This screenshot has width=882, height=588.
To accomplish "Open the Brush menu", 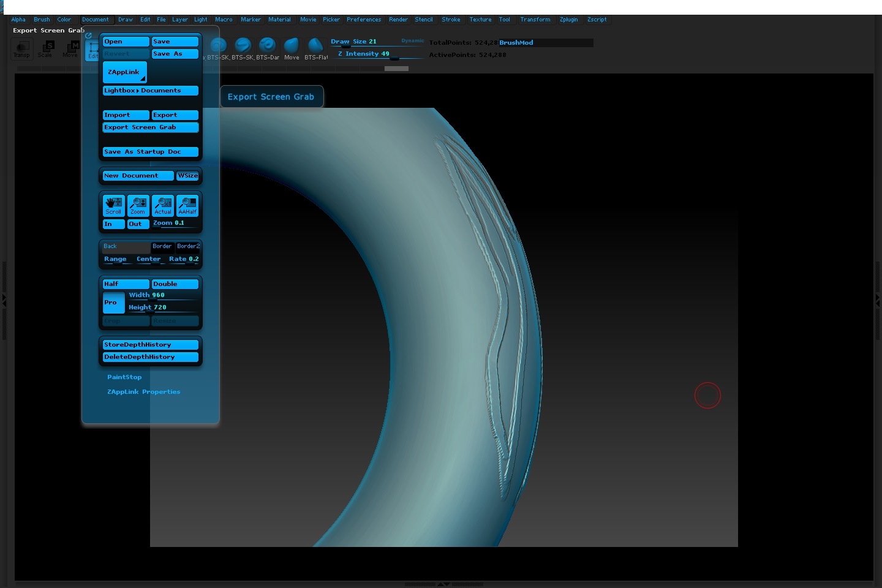I will (x=42, y=20).
